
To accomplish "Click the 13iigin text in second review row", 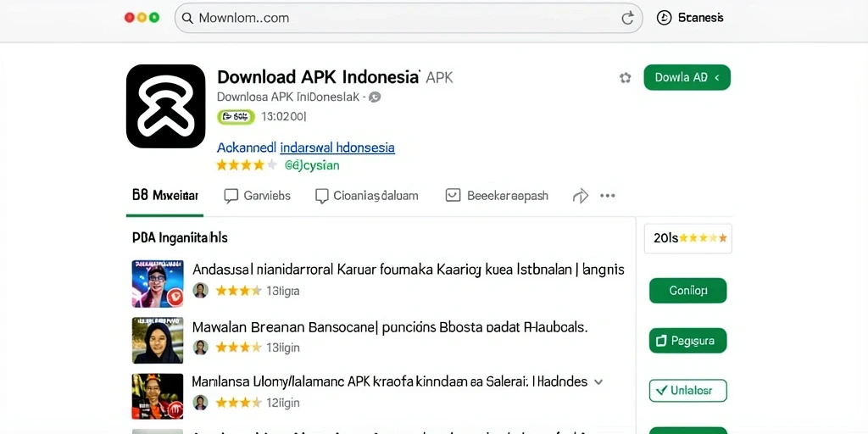I will click(283, 347).
